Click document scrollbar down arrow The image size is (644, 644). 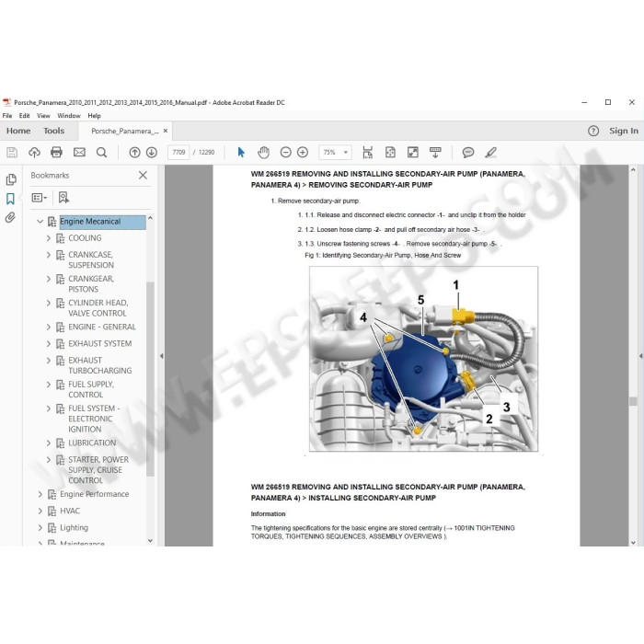point(633,542)
